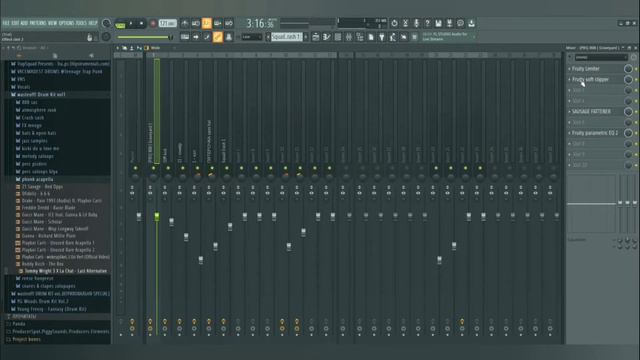Open the HELP menu
Screen dimensions: 640x360
point(93,23)
